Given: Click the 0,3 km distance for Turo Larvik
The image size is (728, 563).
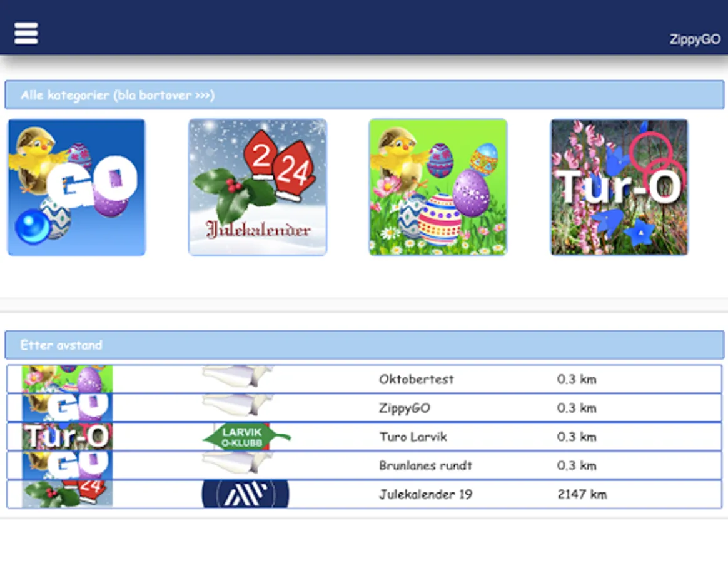Looking at the screenshot, I should point(577,437).
